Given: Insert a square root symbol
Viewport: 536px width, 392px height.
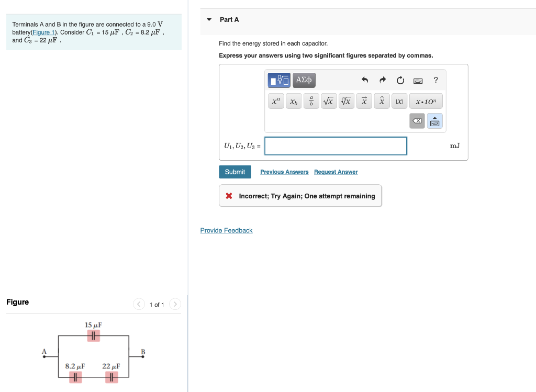Looking at the screenshot, I should 329,101.
